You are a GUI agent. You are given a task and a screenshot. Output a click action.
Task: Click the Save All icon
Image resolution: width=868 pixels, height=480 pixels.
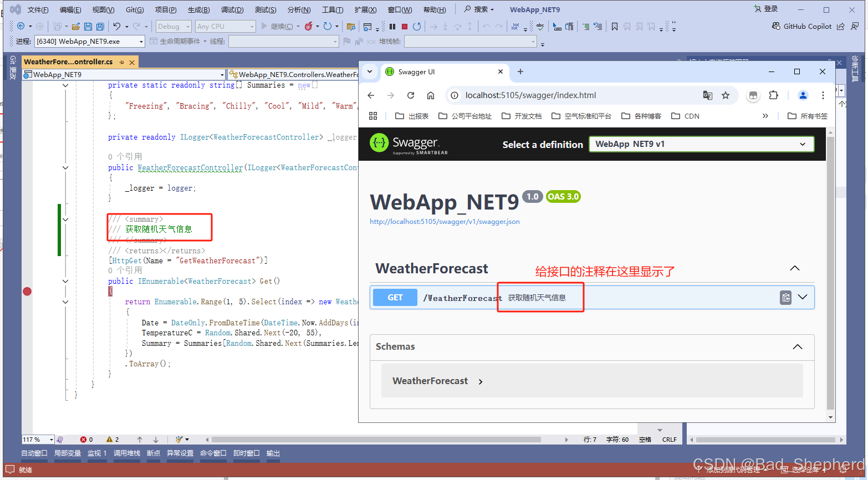[100, 26]
